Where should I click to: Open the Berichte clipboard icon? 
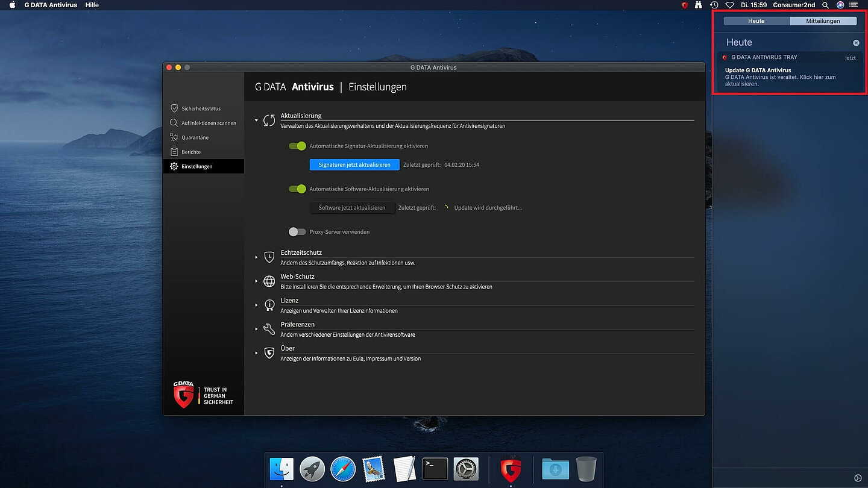[174, 152]
